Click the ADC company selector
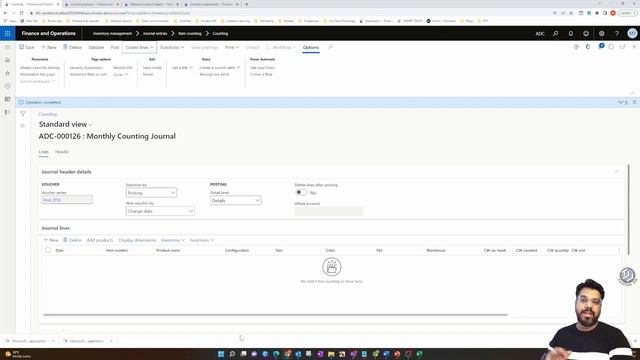Image resolution: width=640 pixels, height=360 pixels. (x=540, y=33)
